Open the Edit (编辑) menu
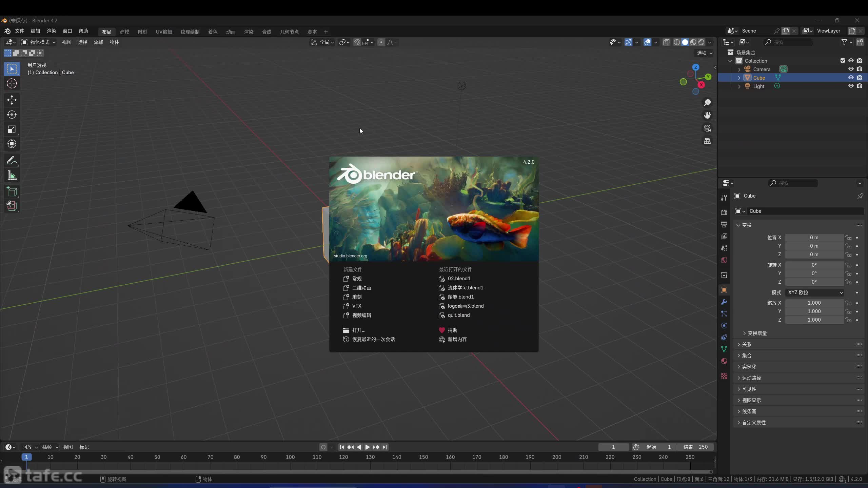Screen dimensions: 868x488 coord(35,31)
